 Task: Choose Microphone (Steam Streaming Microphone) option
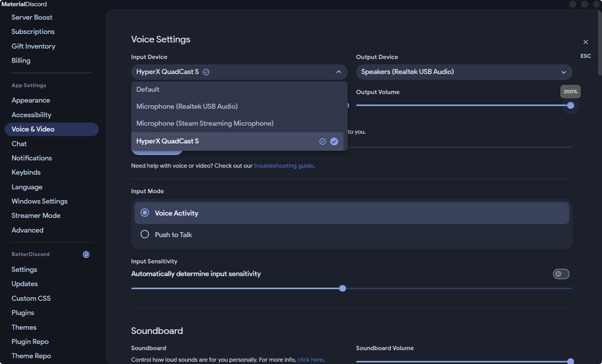pyautogui.click(x=237, y=123)
